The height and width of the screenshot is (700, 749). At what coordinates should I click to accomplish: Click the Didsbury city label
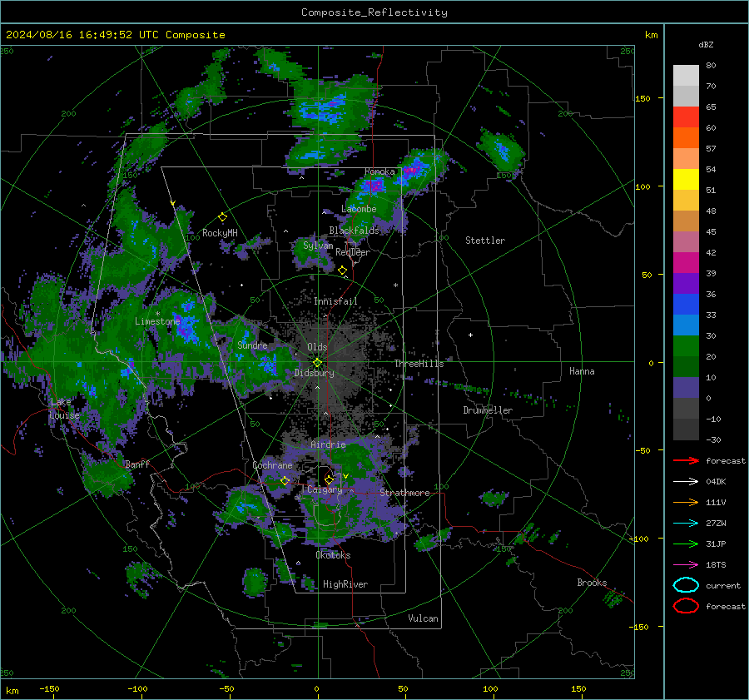point(314,373)
